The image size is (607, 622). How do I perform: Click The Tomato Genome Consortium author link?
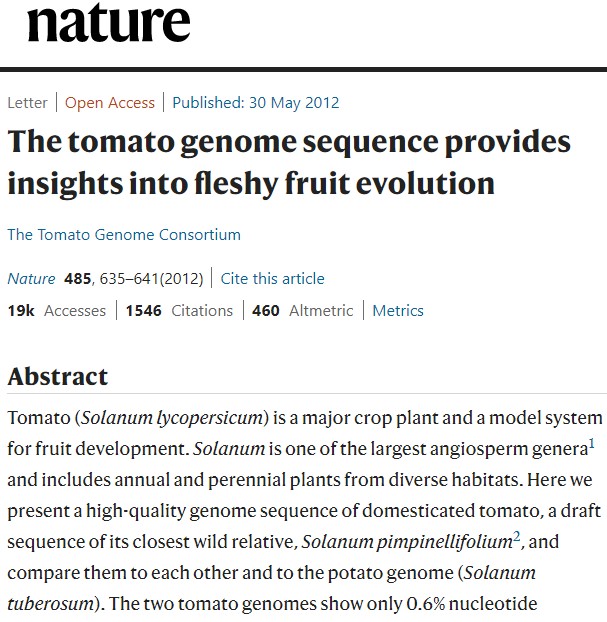click(124, 234)
